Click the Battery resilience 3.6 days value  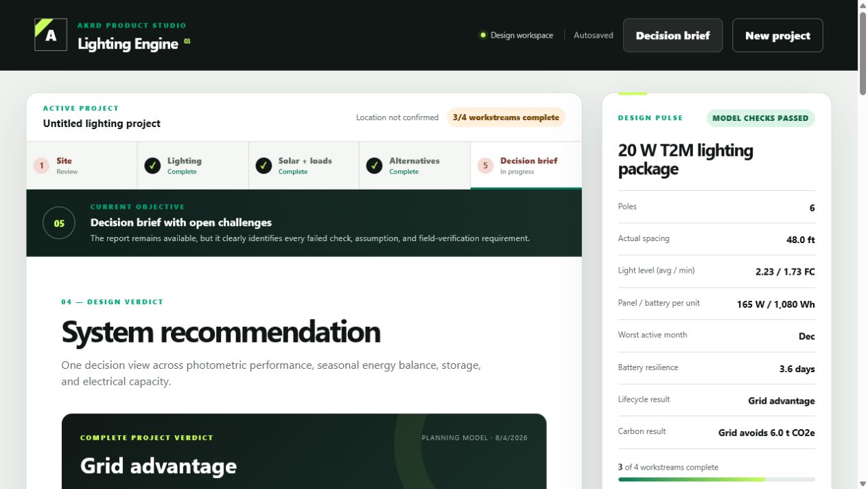(x=797, y=369)
